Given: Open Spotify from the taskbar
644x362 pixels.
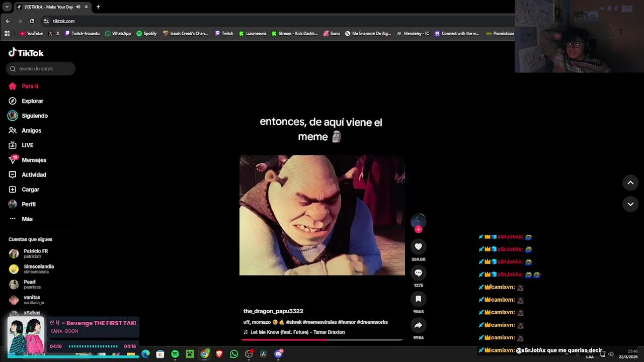Looking at the screenshot, I should click(x=175, y=354).
